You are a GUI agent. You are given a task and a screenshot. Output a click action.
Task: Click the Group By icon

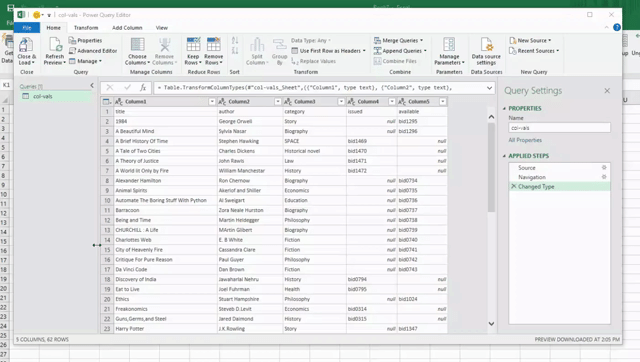[280, 45]
